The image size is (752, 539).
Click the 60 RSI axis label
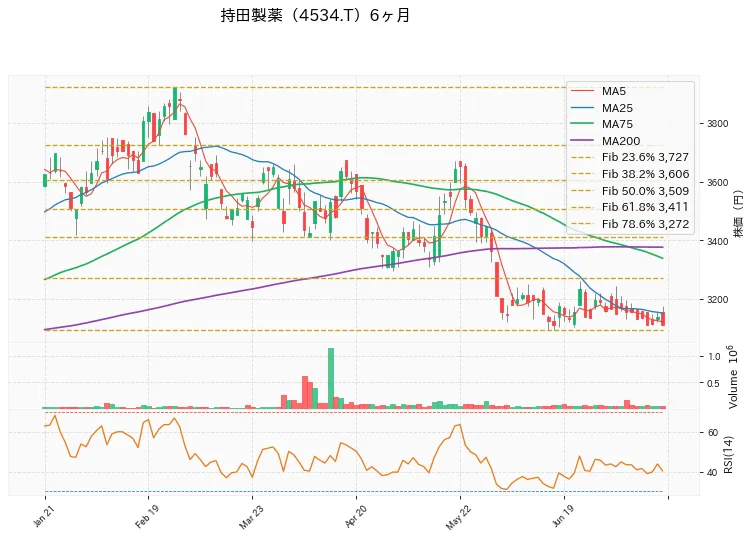pyautogui.click(x=713, y=433)
